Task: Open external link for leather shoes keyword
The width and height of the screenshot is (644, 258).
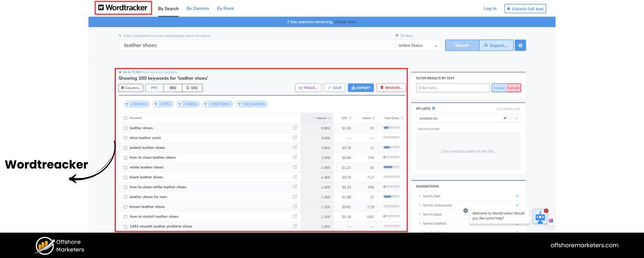Action: [x=295, y=128]
